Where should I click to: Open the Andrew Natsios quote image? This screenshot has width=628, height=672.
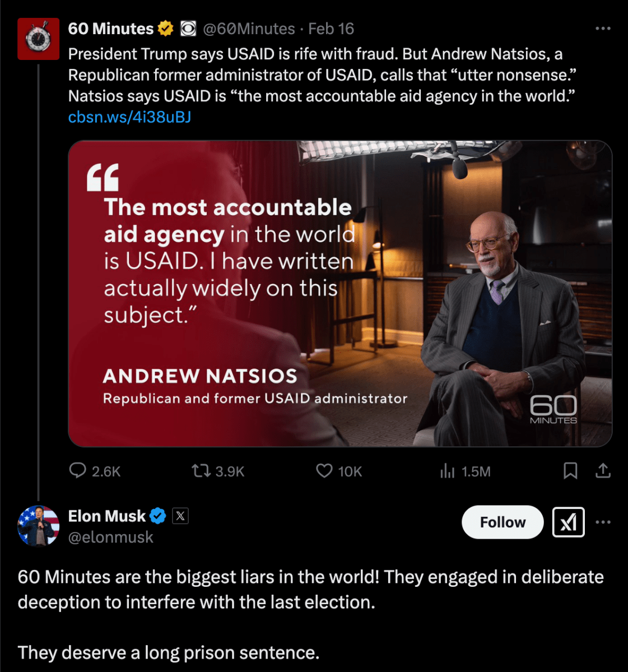(x=340, y=293)
